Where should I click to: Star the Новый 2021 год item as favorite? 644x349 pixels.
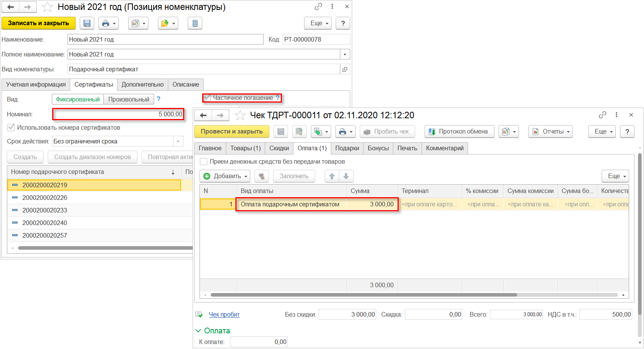[47, 7]
